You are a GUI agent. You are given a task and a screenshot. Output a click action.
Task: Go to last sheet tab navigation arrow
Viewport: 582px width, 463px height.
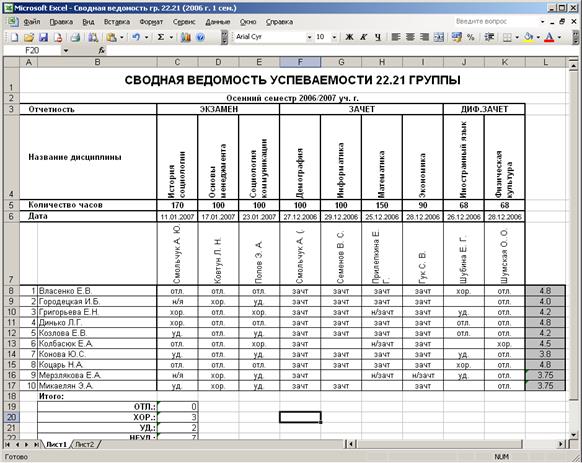36,444
